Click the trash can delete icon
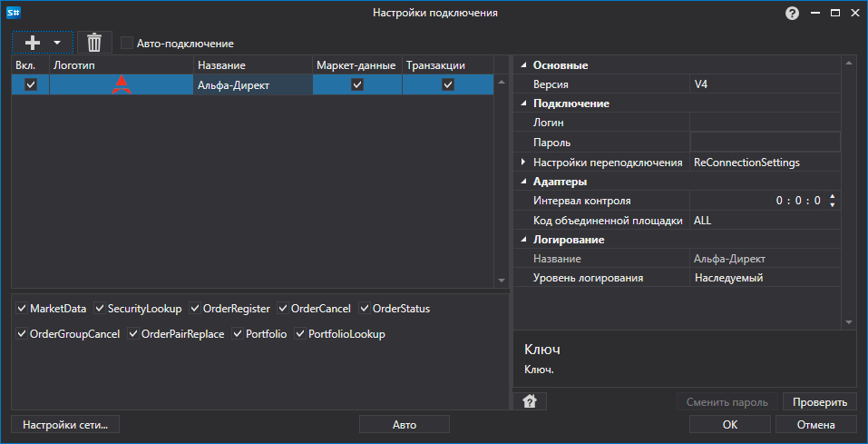 94,42
